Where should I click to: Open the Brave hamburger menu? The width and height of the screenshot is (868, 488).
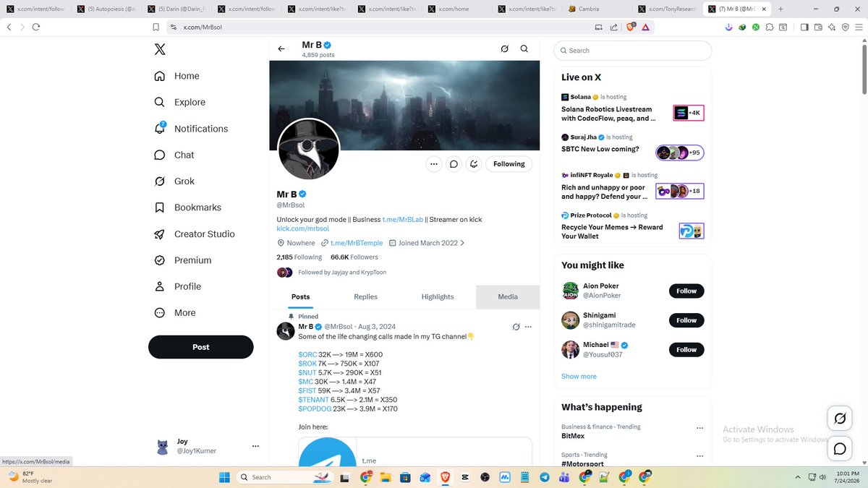[x=858, y=27]
